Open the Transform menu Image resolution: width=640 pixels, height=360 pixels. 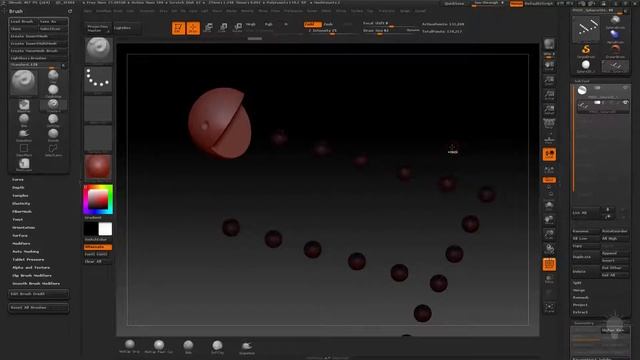pyautogui.click(x=387, y=11)
